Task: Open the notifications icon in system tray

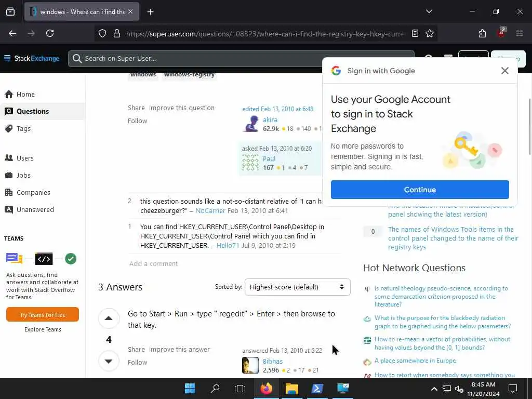Action: click(x=513, y=389)
